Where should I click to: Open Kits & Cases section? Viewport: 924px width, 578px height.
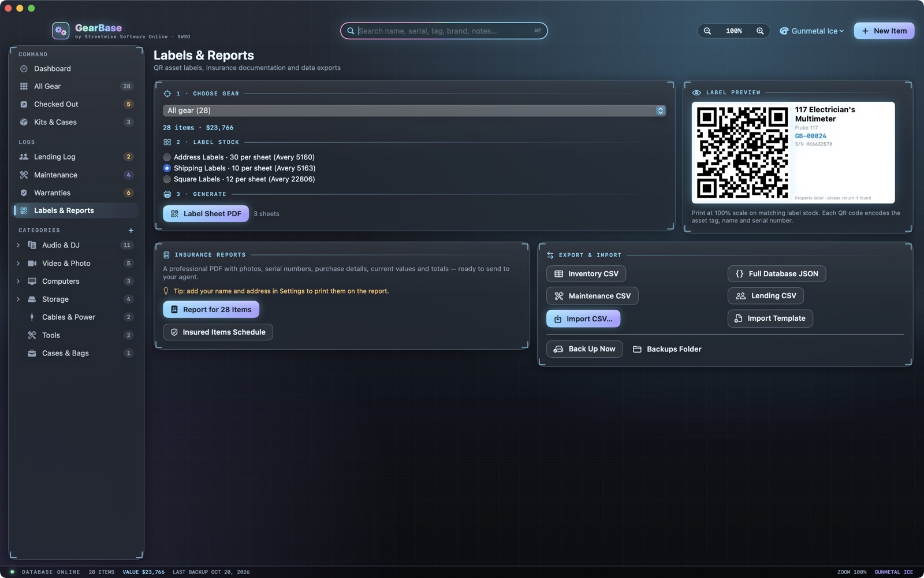(x=76, y=123)
